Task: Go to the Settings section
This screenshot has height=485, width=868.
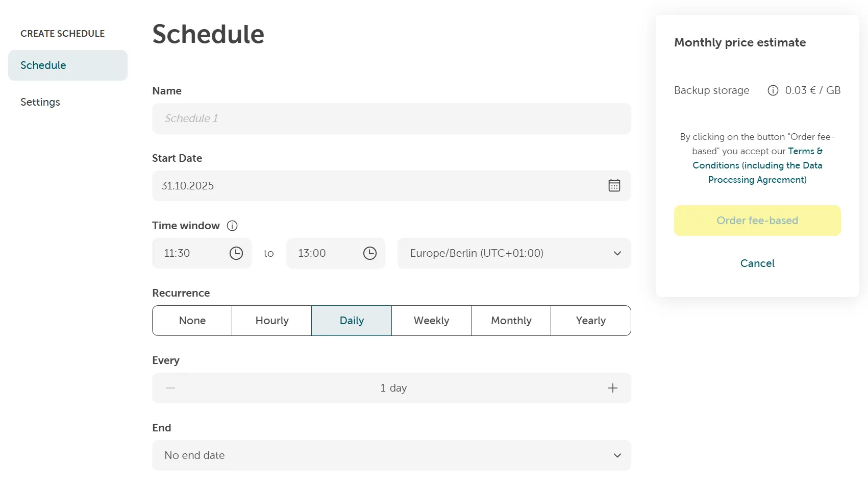Action: [x=40, y=102]
